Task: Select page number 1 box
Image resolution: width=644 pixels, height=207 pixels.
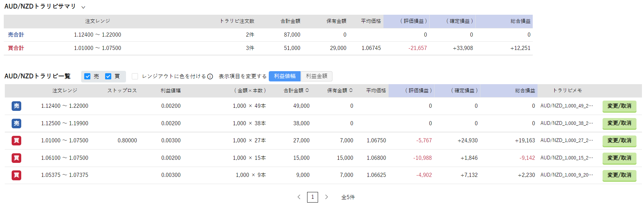Action: [x=313, y=197]
